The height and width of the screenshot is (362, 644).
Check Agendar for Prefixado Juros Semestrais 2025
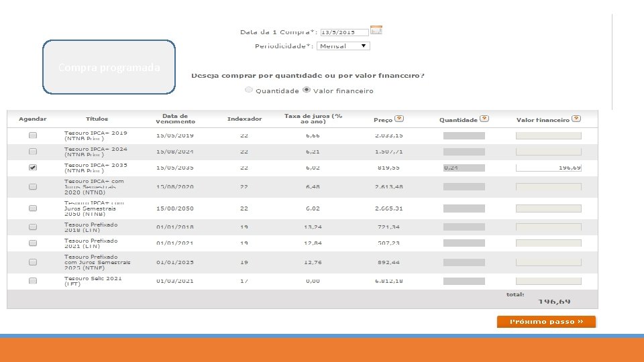pyautogui.click(x=33, y=262)
